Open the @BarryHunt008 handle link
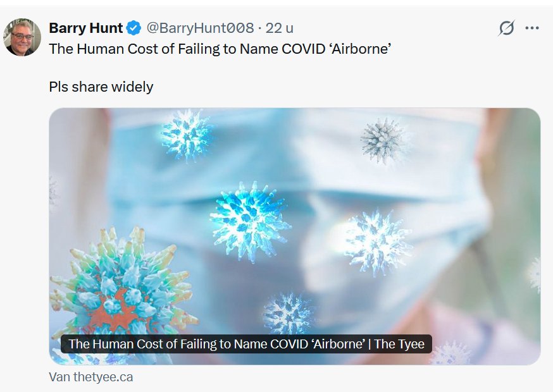The image size is (553, 392). [x=200, y=28]
